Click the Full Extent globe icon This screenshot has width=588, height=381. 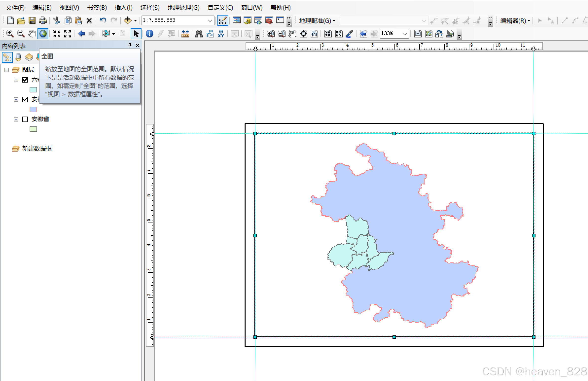pos(43,34)
